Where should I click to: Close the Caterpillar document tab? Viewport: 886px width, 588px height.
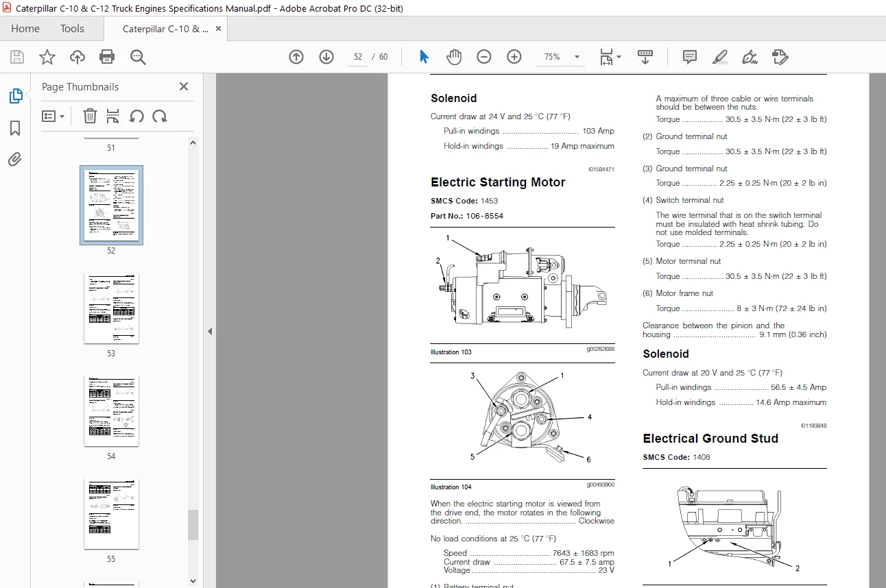[x=219, y=29]
